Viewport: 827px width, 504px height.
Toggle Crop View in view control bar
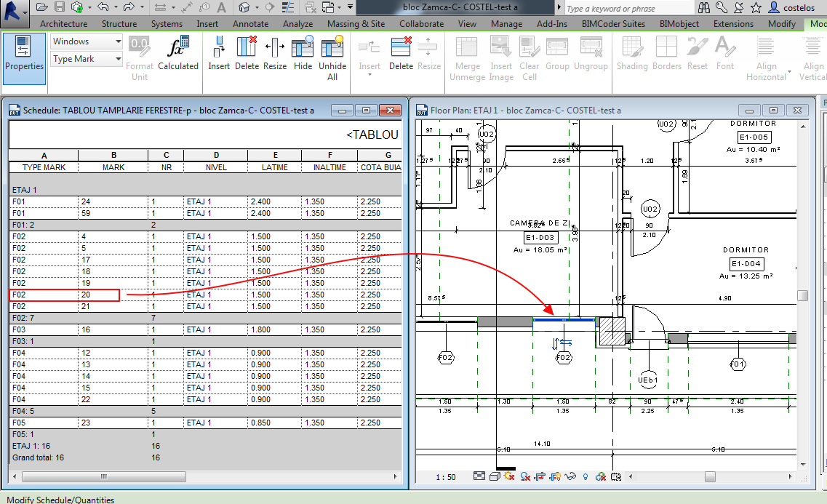point(540,476)
